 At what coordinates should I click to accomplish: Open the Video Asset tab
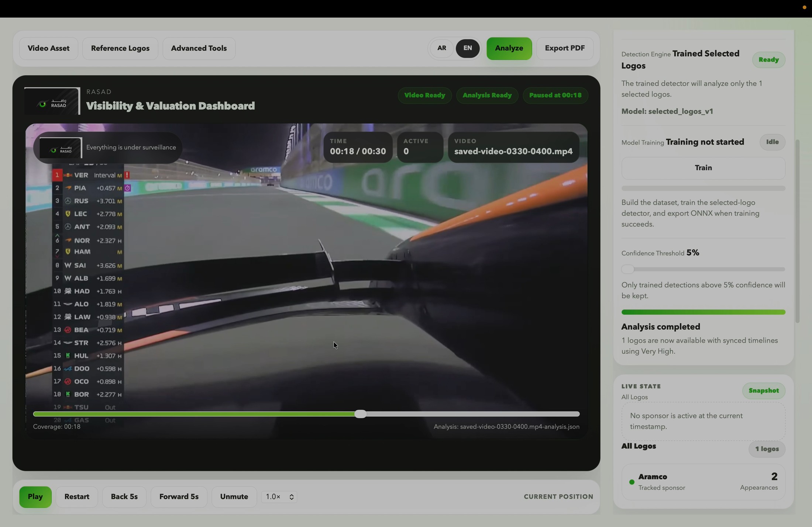(x=48, y=48)
